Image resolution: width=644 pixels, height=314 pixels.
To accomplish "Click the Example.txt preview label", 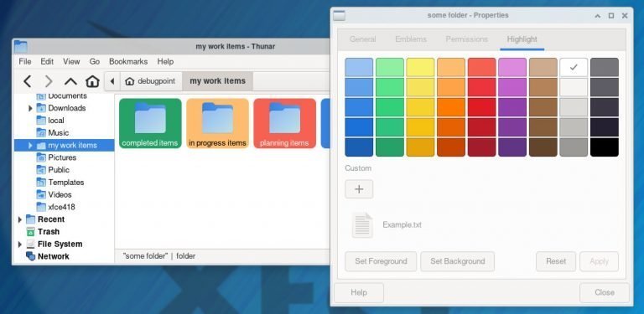I will click(402, 224).
